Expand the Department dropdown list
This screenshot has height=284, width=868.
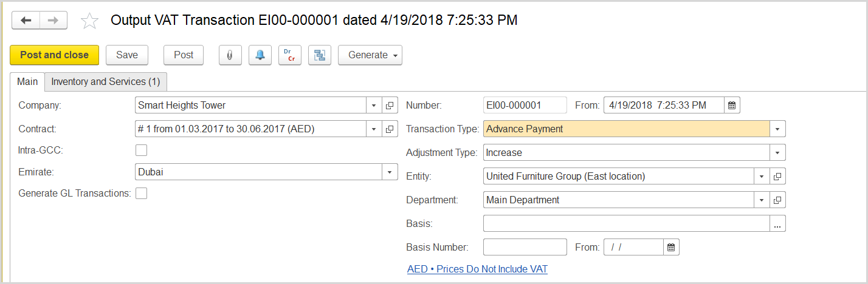[x=762, y=200]
